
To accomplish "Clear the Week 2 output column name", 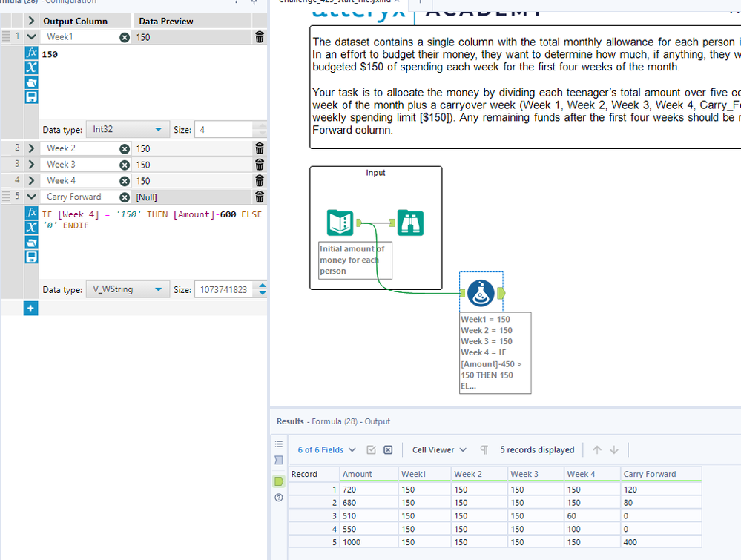I will 125,149.
